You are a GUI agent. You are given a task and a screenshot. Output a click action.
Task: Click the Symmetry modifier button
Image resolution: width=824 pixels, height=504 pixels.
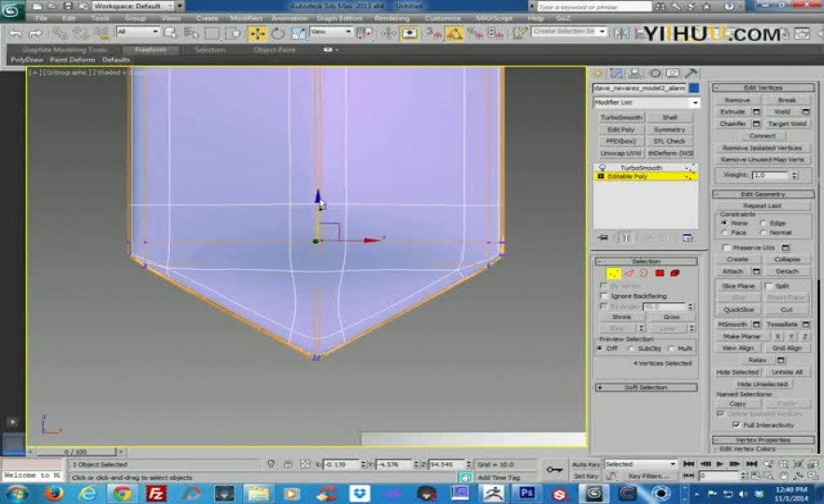[x=670, y=129]
